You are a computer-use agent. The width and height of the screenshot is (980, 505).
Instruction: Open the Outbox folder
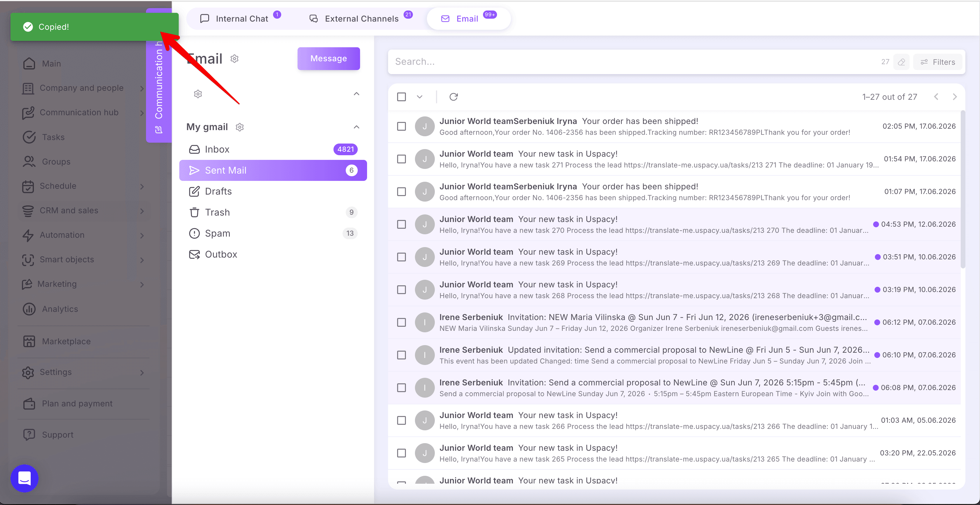273,254
